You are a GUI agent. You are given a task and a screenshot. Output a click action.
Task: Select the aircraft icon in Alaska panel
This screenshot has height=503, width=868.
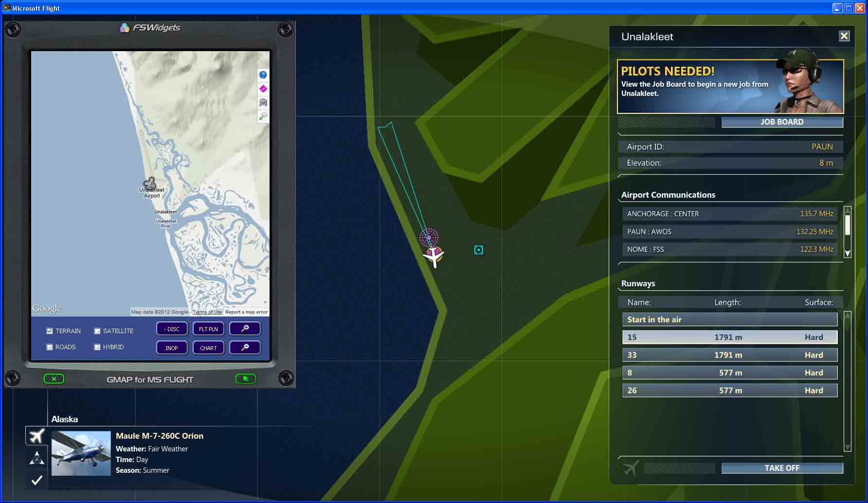(36, 436)
